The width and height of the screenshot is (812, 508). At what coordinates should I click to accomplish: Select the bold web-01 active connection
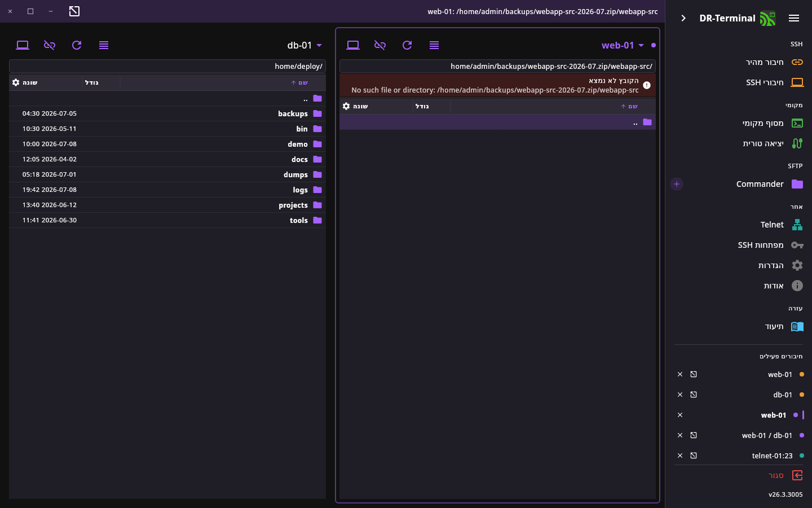tap(774, 415)
